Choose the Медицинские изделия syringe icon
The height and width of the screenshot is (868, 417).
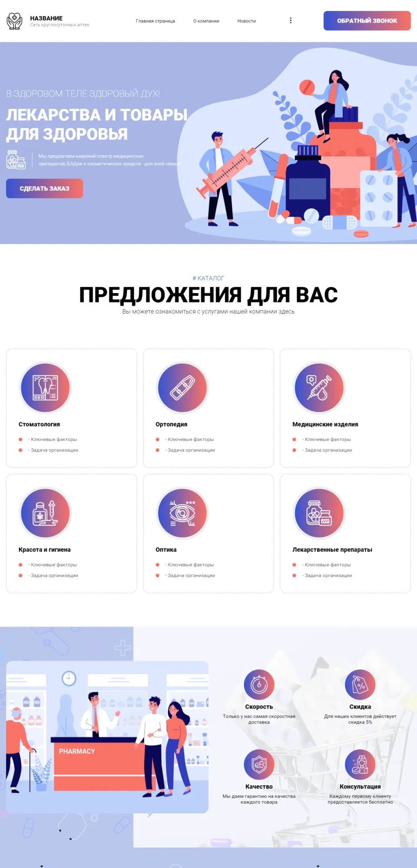pyautogui.click(x=319, y=388)
